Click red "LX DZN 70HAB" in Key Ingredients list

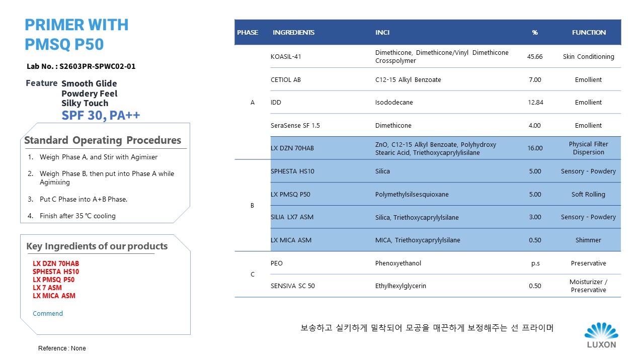(56, 263)
